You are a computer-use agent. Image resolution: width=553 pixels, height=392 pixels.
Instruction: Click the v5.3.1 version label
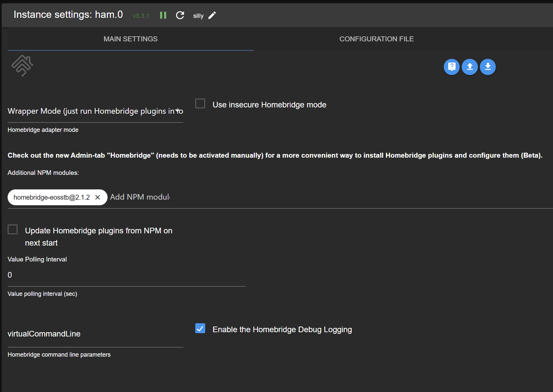[141, 16]
